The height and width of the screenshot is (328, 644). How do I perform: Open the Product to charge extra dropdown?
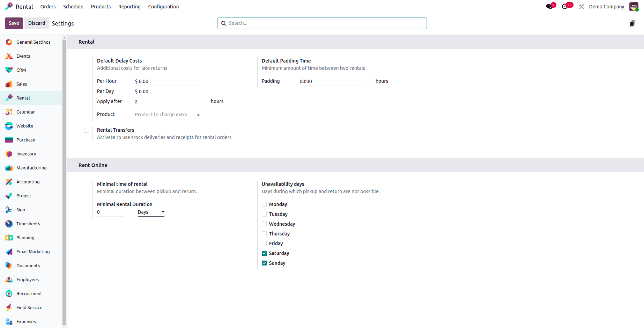coord(167,115)
